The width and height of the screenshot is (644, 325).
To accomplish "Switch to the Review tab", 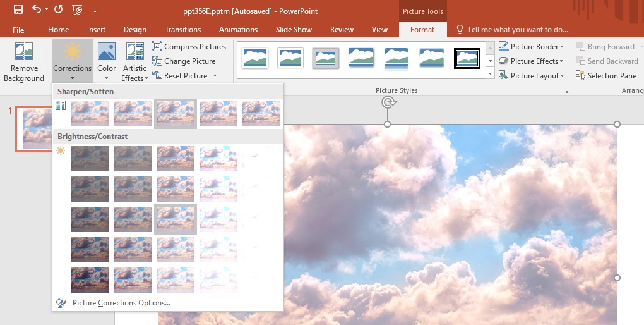I will click(x=342, y=30).
